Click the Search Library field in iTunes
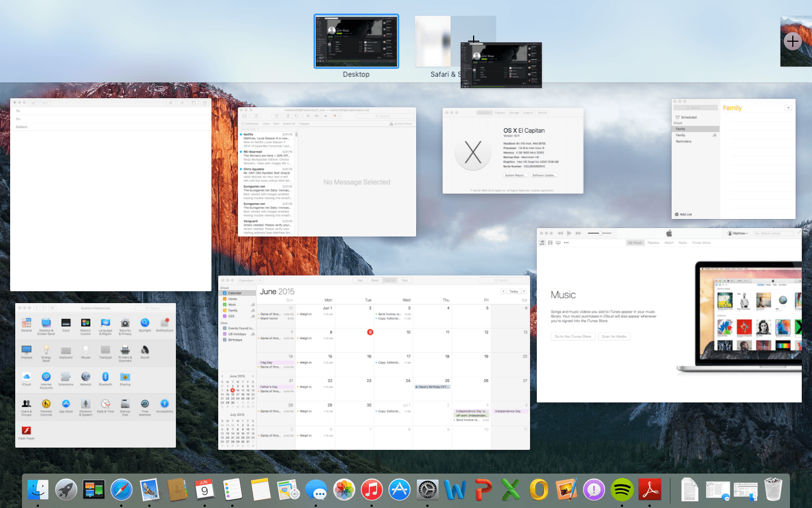Viewport: 812px width, 508px height. pos(773,233)
